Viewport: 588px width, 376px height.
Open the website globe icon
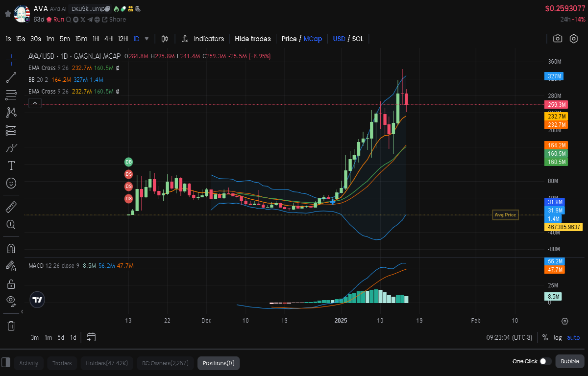click(97, 20)
